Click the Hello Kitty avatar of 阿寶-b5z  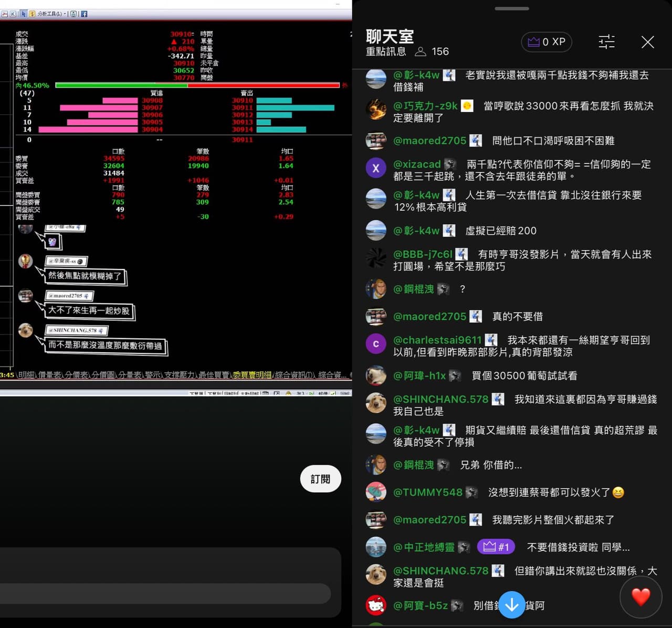click(376, 605)
